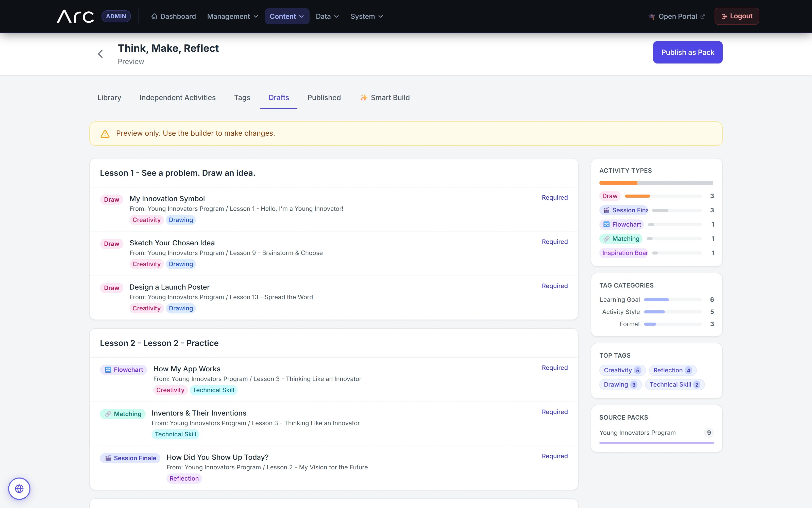Click Required on Sketch Your Chosen Idea

[x=555, y=242]
